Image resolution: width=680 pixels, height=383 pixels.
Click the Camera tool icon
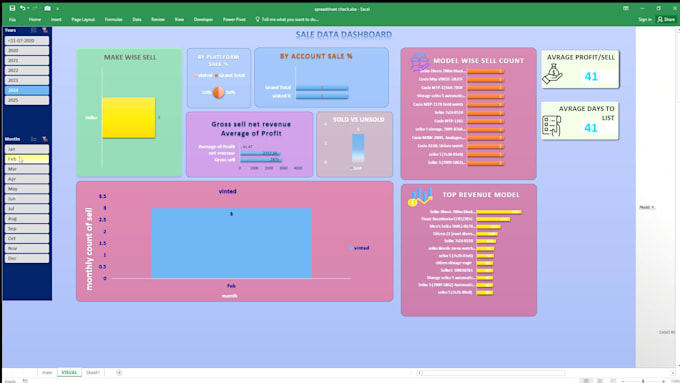47,8
